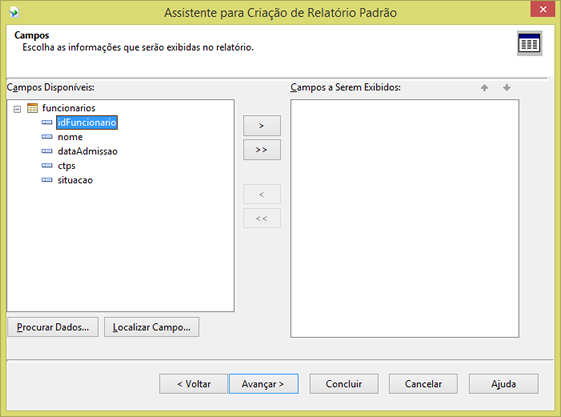Screen dimensions: 561x417
Task: Select the dataAdmissao field
Action: tap(87, 151)
